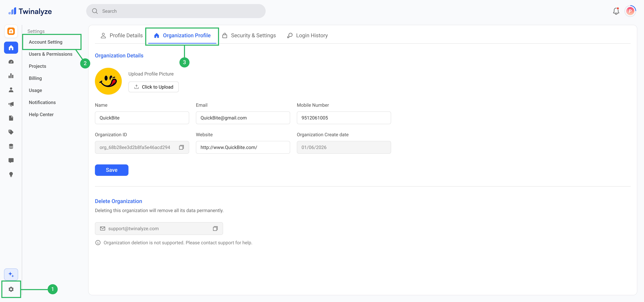644x302 pixels.
Task: Open the document reports sidebar icon
Action: [x=11, y=118]
